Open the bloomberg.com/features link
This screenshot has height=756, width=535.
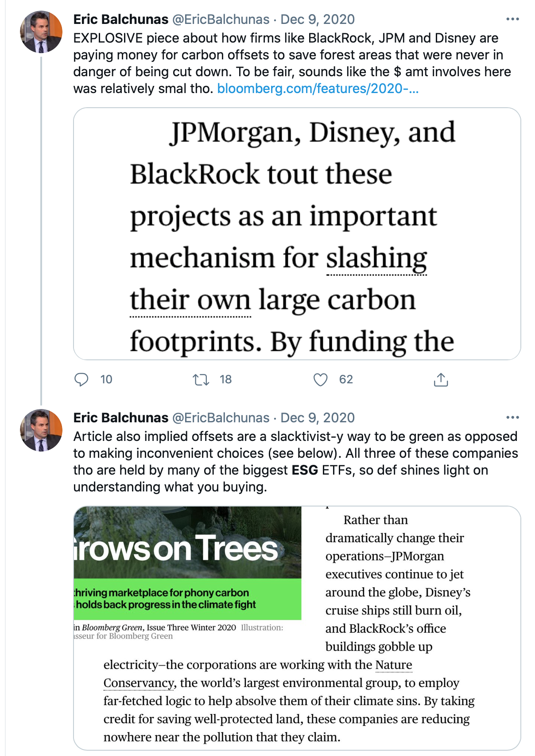(x=318, y=89)
